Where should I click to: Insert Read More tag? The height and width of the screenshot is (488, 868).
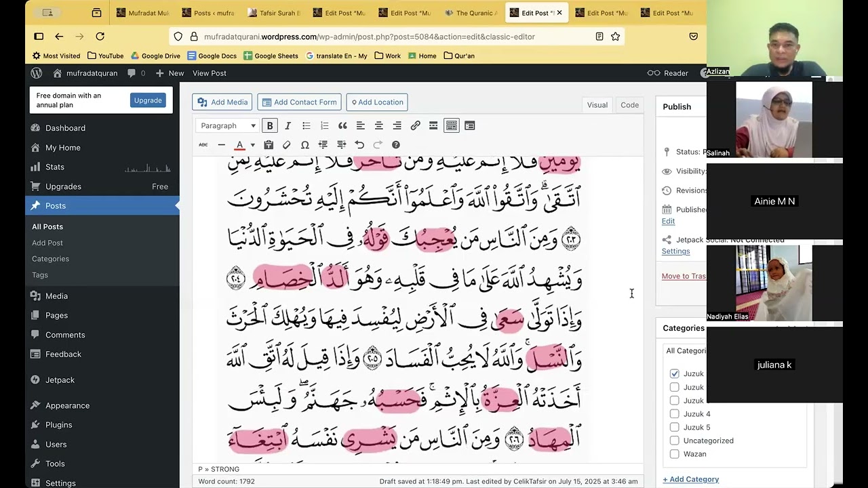(433, 125)
